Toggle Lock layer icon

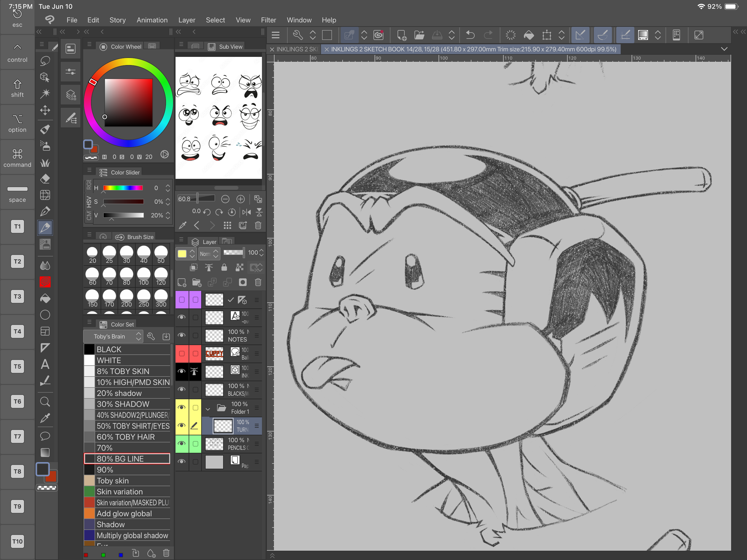pos(224,268)
